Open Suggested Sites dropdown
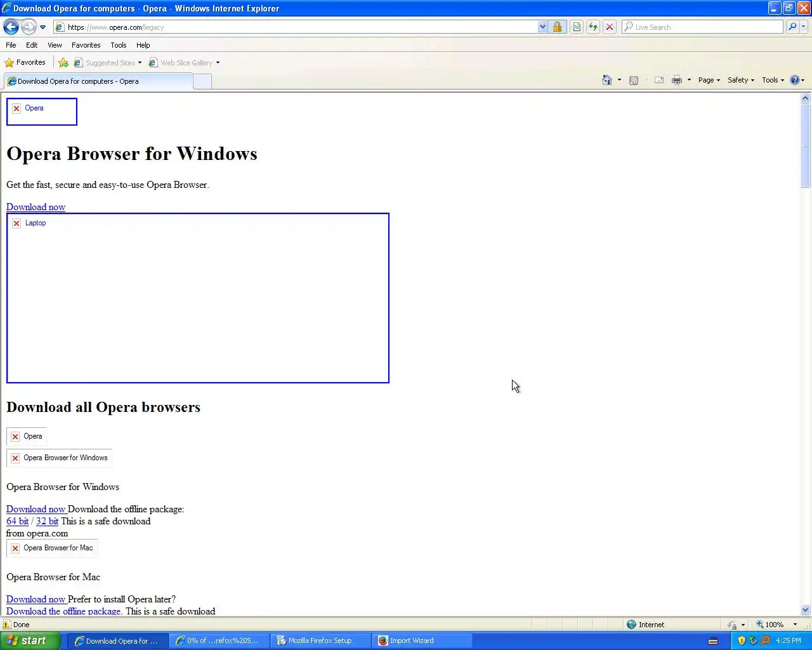This screenshot has height=650, width=812. click(x=108, y=63)
